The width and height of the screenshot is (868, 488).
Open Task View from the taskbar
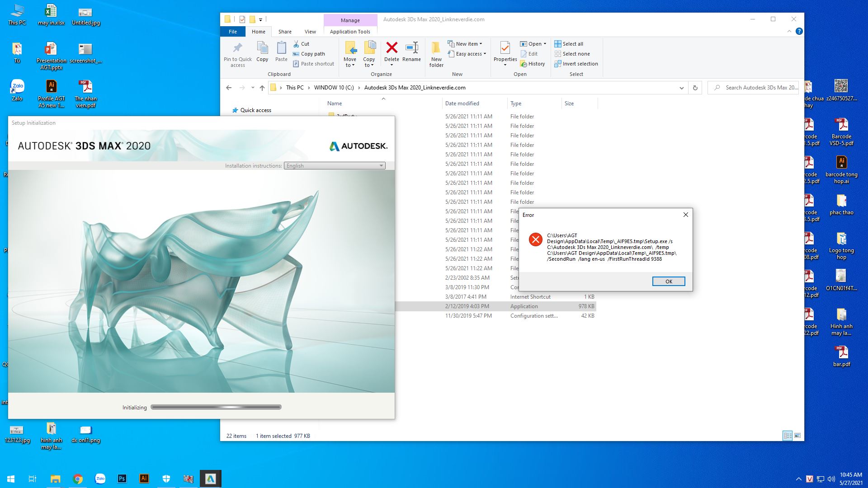[x=33, y=479]
